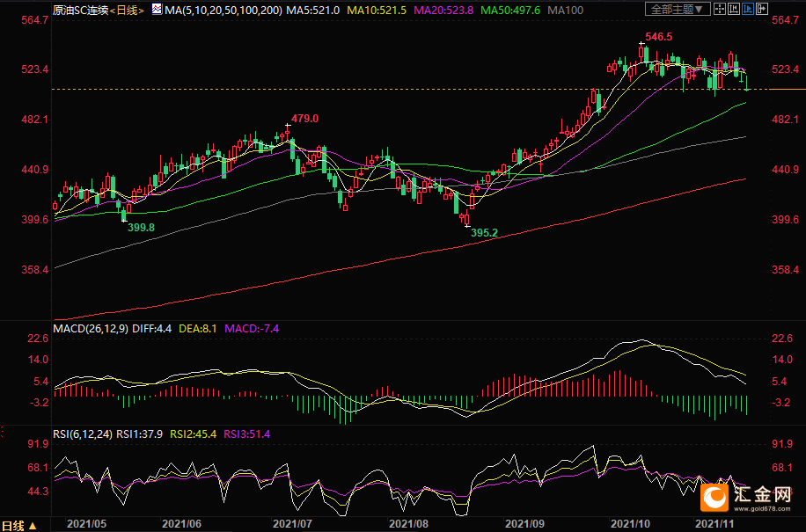Click the 395.2 low price marker
Viewport: 806px width, 532px height.
[x=484, y=233]
